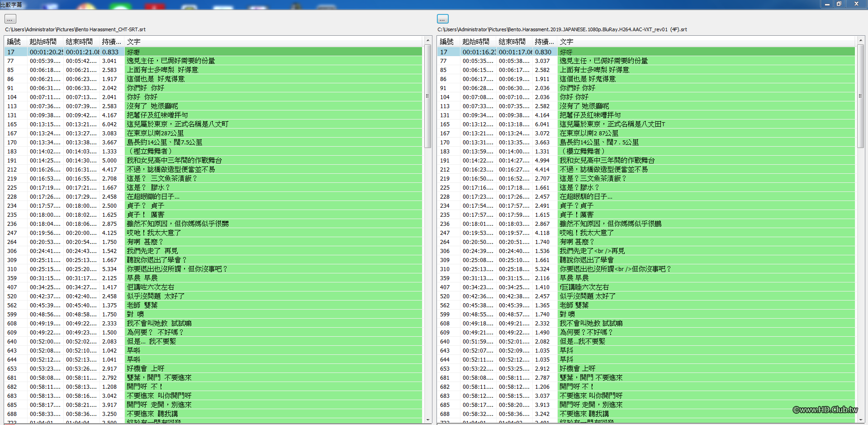
Task: Select left row 520 '似乎沒問題 太好了'
Action: tap(213, 296)
